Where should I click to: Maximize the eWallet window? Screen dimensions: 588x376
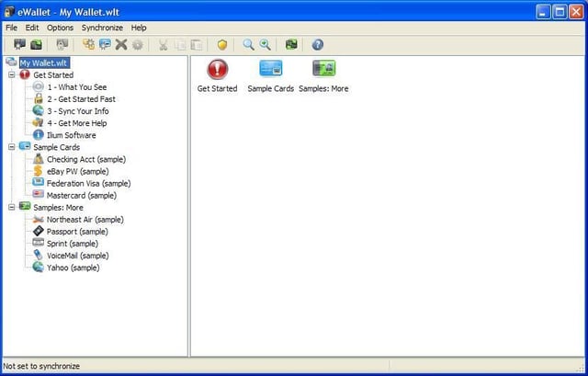(x=560, y=12)
